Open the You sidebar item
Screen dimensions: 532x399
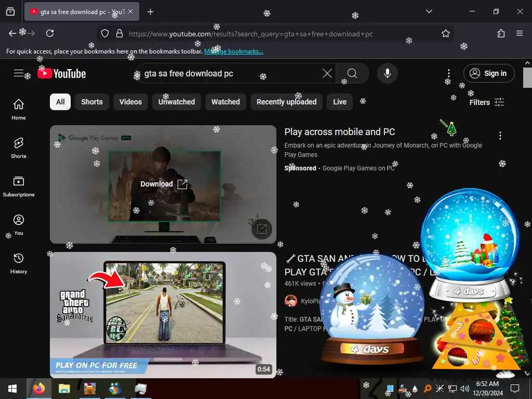19,224
